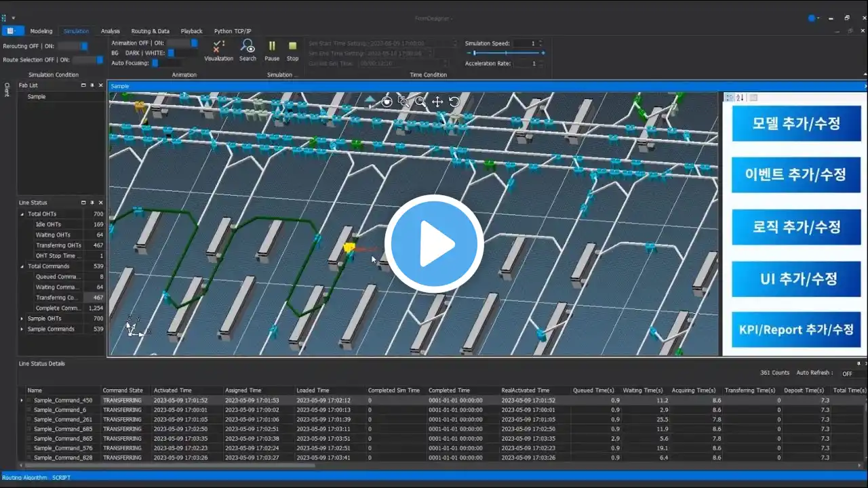868x488 pixels.
Task: Click the app logo in title bar
Action: [x=4, y=18]
